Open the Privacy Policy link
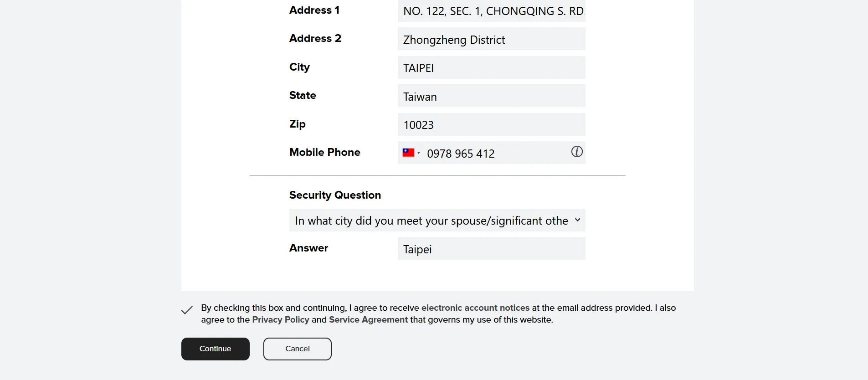The height and width of the screenshot is (380, 868). tap(281, 320)
